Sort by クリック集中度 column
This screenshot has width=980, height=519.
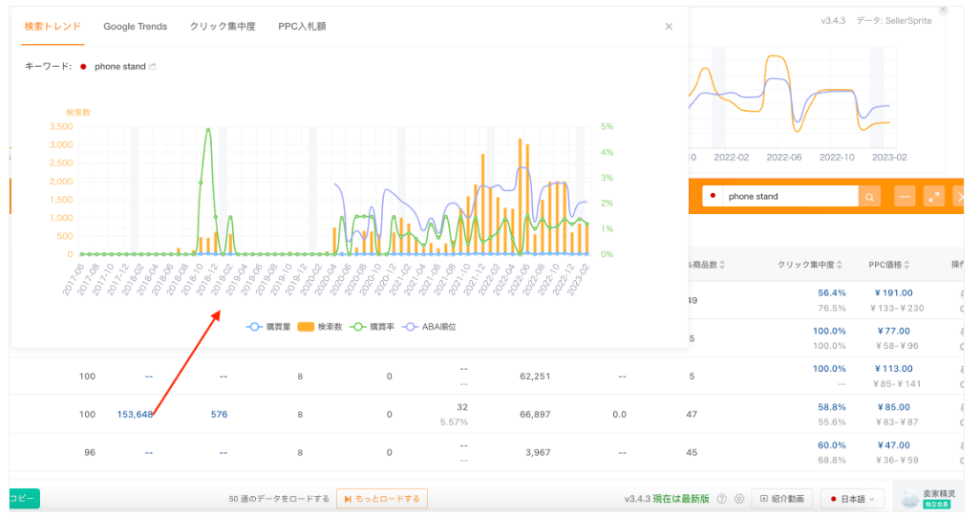[810, 265]
